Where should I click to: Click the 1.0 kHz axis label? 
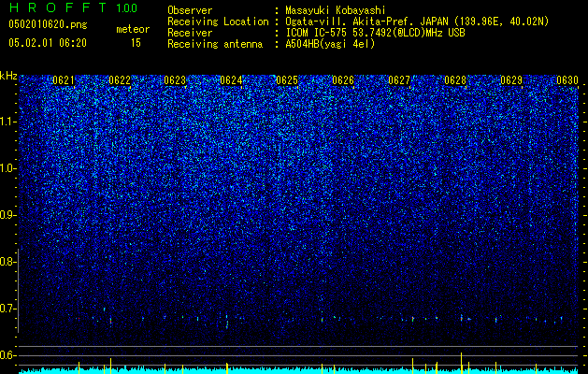pos(7,168)
